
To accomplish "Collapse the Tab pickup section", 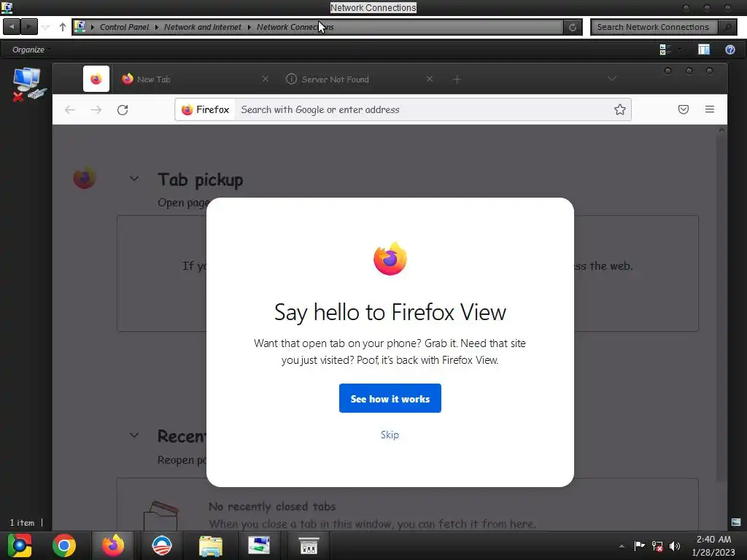I will (134, 179).
